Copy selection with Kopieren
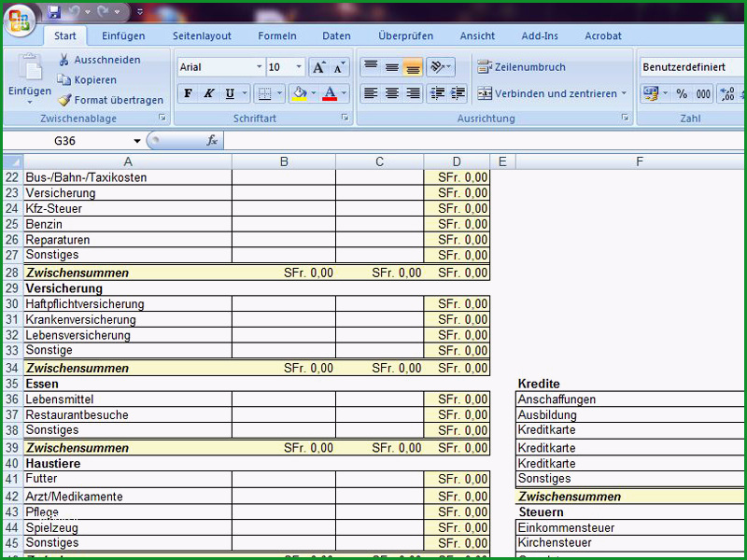747x560 pixels. tap(87, 80)
